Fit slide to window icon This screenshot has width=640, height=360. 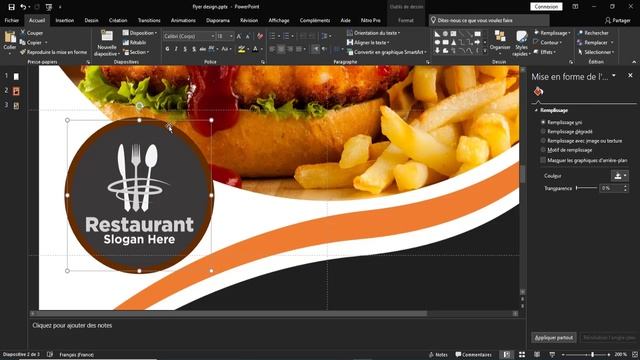(635, 355)
